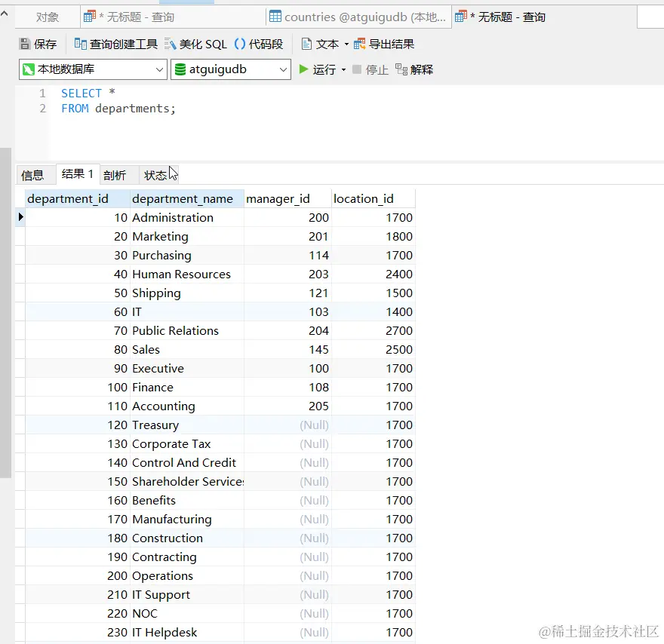
Task: Select the Administration cell
Action: click(x=187, y=217)
